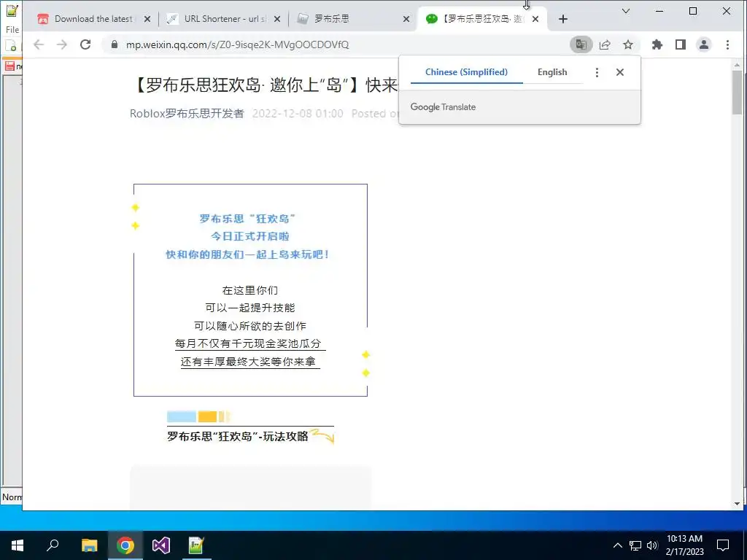Viewport: 747px width, 560px height.
Task: Click the address bar URL field
Action: [x=333, y=44]
